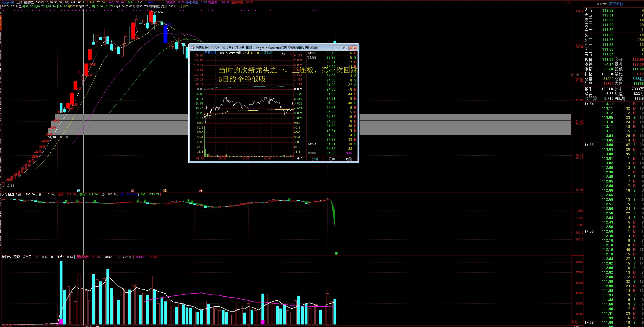Screen dimensions: 644x327
Task: Click the 流通市值: 20.51 value in the header
Action: (x=242, y=2)
